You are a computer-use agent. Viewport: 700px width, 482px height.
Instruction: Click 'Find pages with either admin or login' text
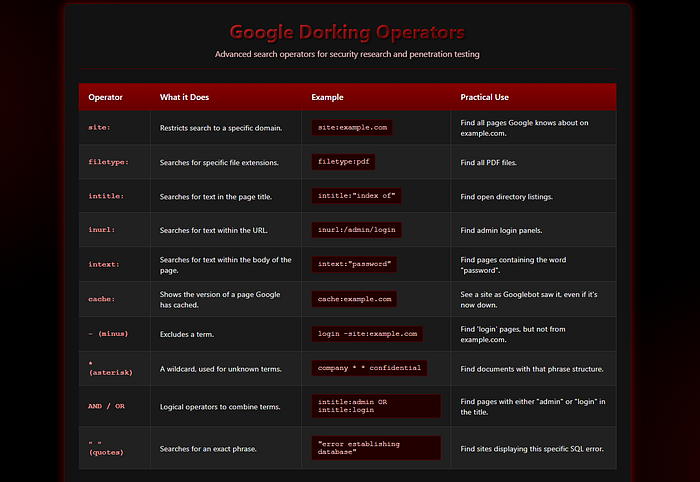click(533, 407)
